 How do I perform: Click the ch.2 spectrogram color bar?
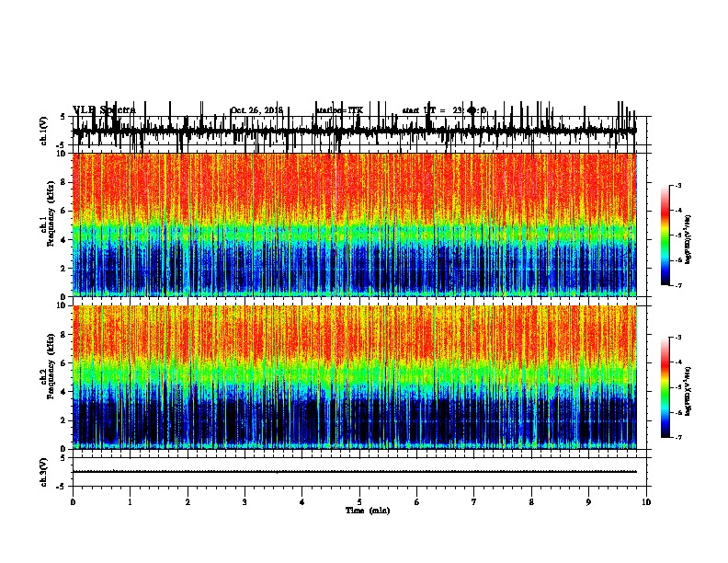(665, 387)
